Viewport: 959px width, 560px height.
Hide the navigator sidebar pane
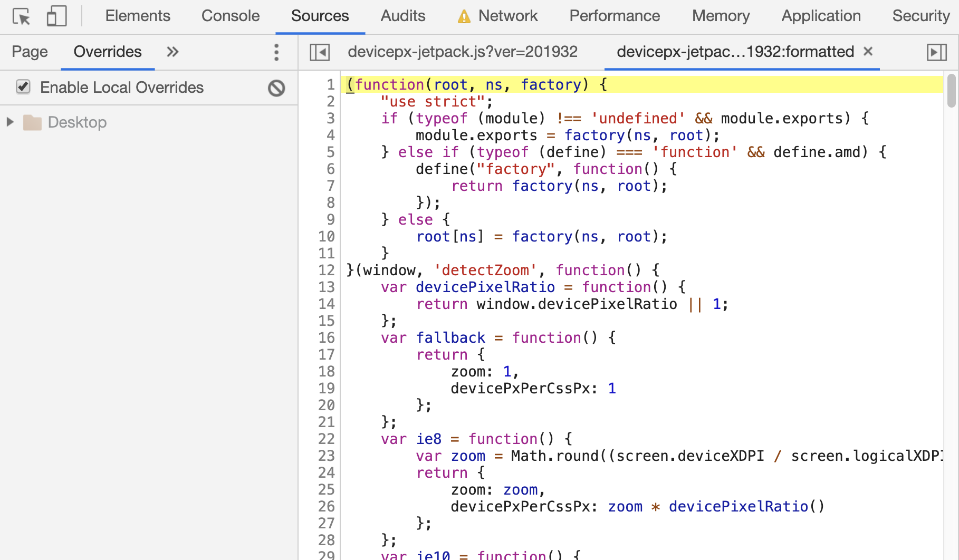[320, 52]
